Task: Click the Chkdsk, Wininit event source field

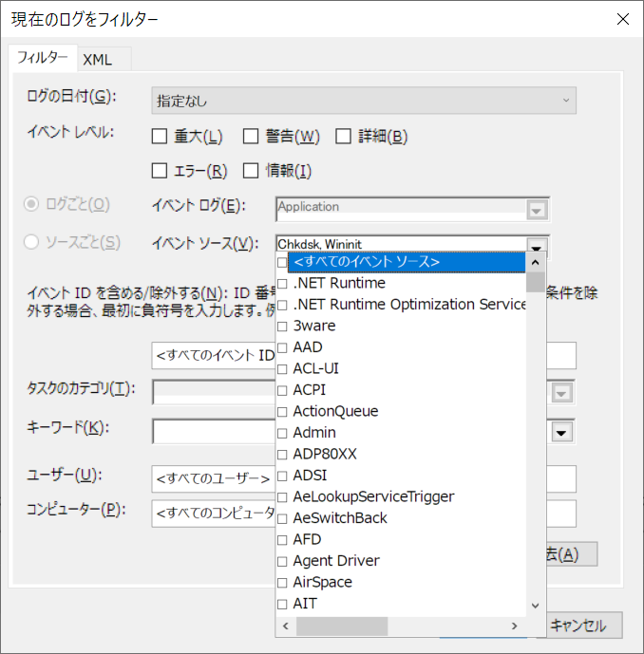Action: (401, 244)
